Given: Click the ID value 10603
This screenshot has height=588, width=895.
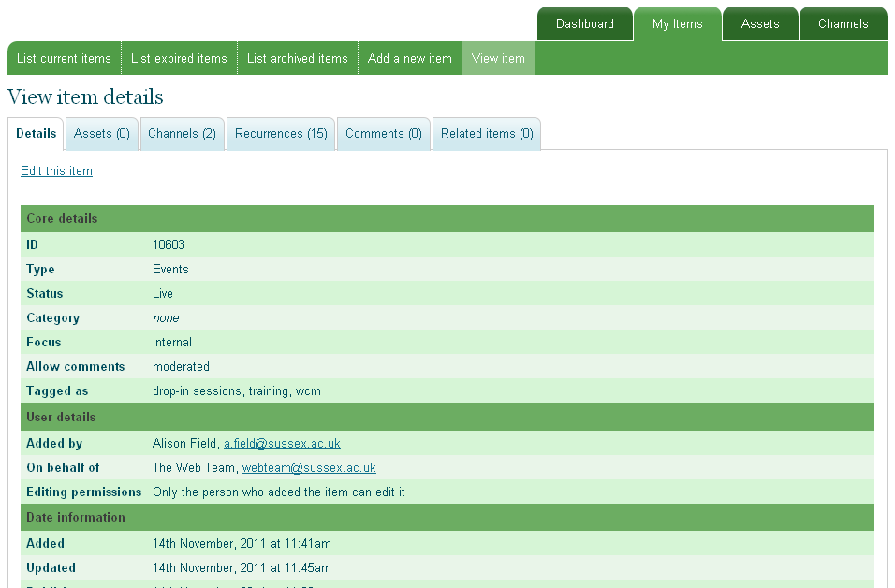Looking at the screenshot, I should click(169, 245).
